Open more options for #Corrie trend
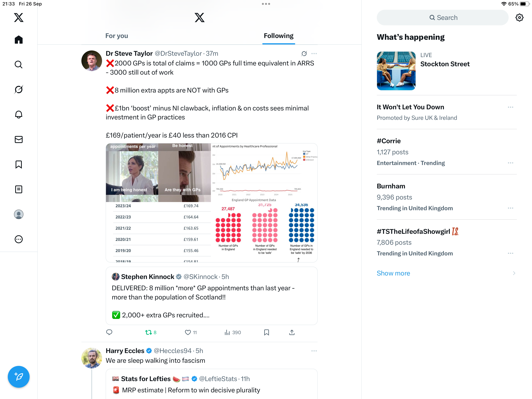This screenshot has height=399, width=532. coord(510,163)
